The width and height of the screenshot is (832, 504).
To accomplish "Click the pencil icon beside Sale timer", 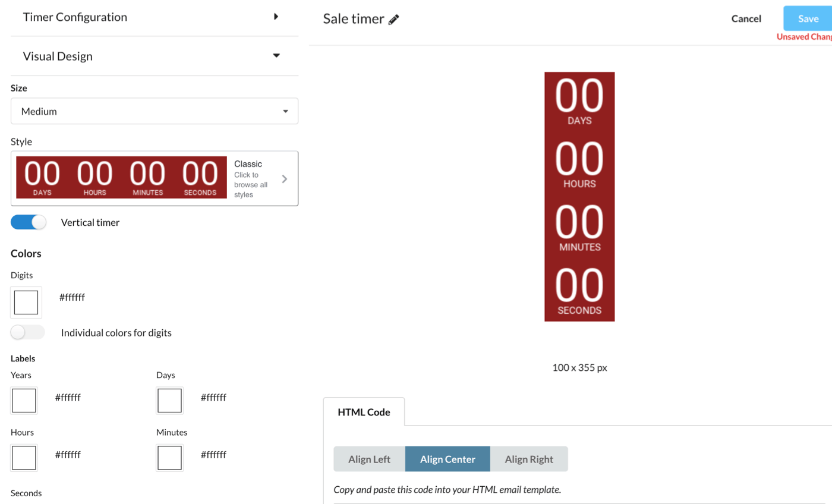I will (x=393, y=20).
